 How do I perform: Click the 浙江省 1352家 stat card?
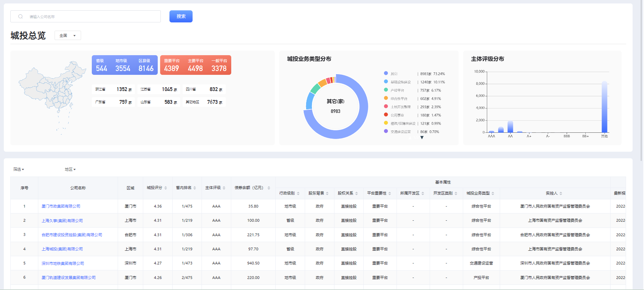coord(114,89)
